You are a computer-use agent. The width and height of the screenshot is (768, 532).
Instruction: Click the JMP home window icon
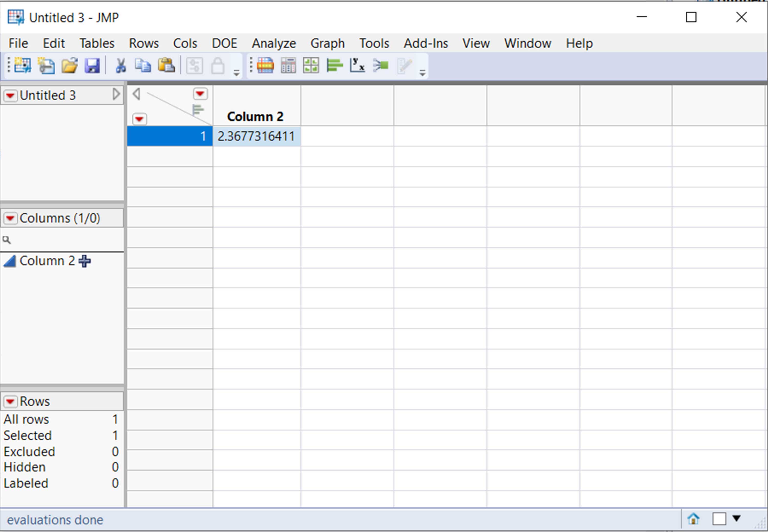point(693,519)
